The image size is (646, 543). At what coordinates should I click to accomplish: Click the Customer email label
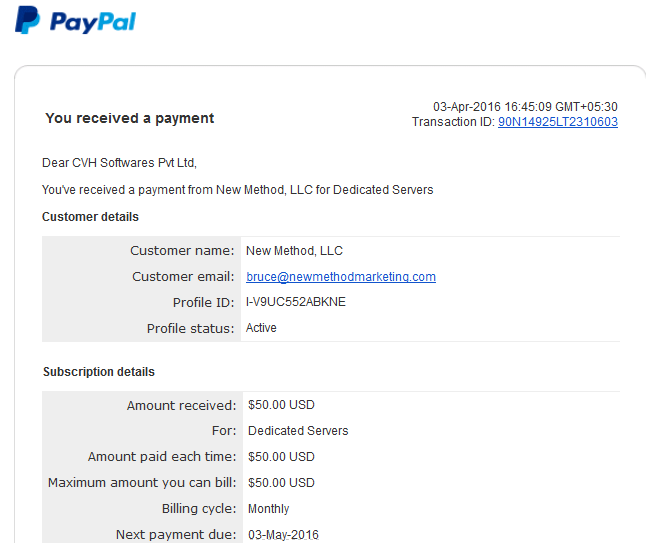tap(183, 276)
